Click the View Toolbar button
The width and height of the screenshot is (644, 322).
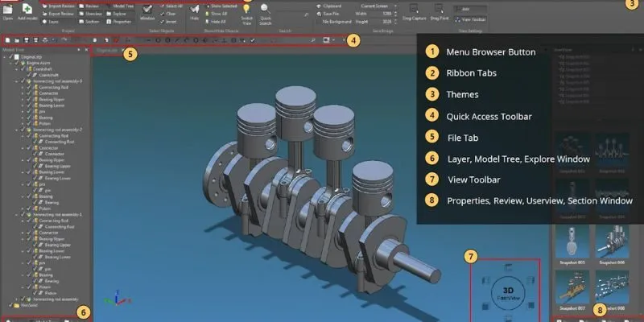point(473,19)
